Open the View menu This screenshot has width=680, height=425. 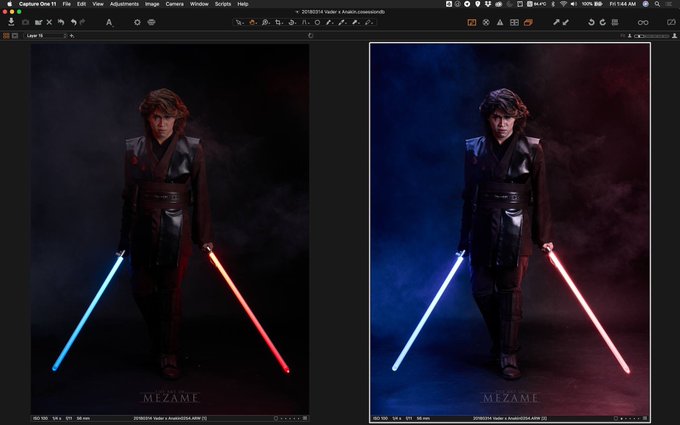[x=98, y=4]
